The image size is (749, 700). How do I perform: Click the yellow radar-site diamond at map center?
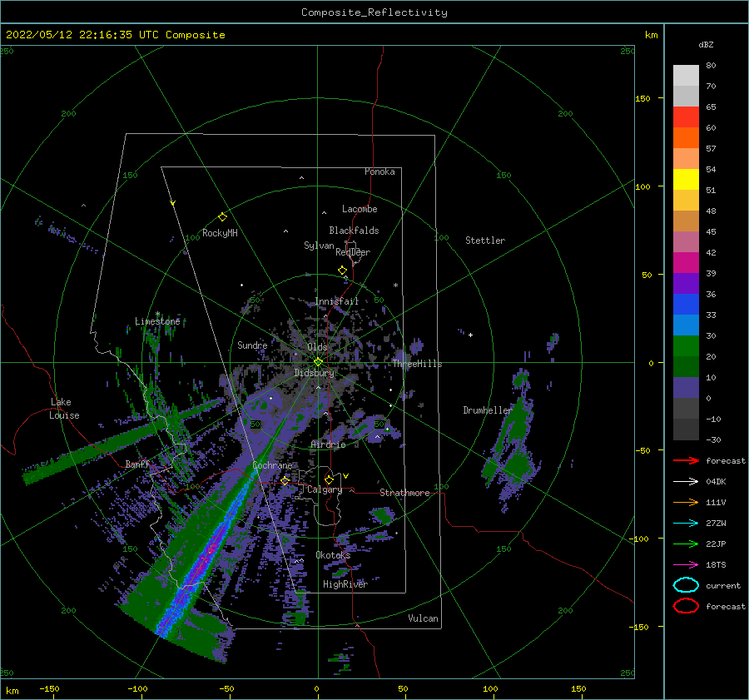pos(318,362)
